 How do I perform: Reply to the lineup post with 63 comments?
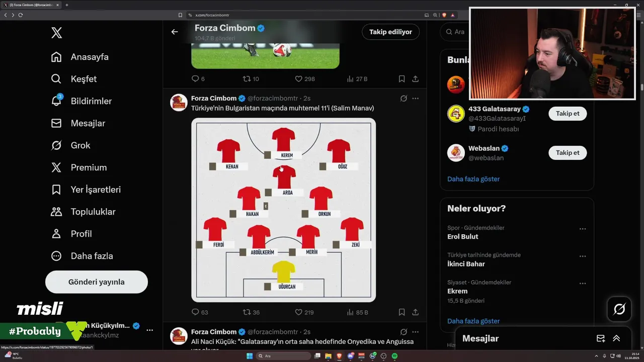tap(200, 312)
